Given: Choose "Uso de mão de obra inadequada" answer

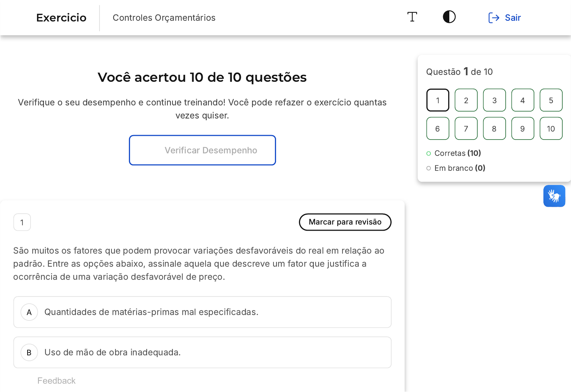Looking at the screenshot, I should [112, 352].
